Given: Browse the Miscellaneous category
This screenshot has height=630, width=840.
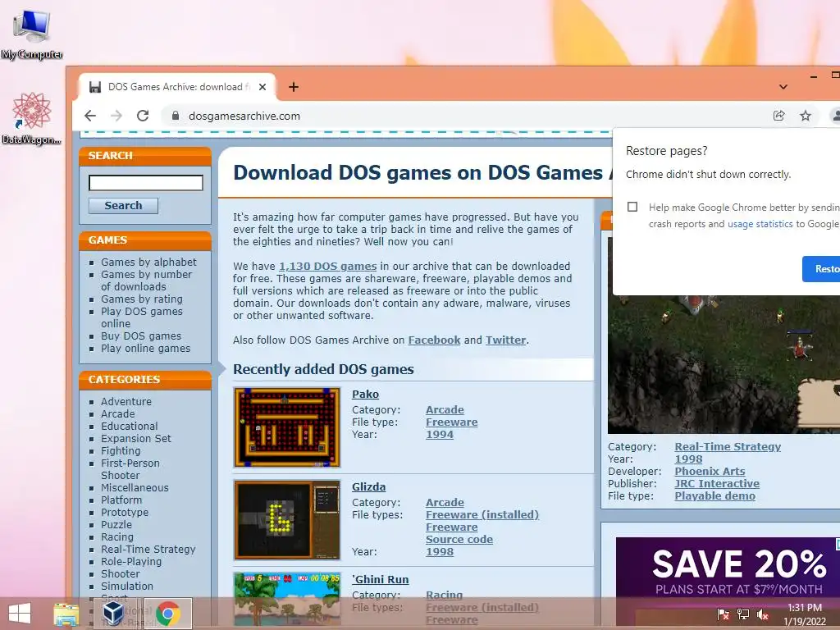Looking at the screenshot, I should point(135,487).
